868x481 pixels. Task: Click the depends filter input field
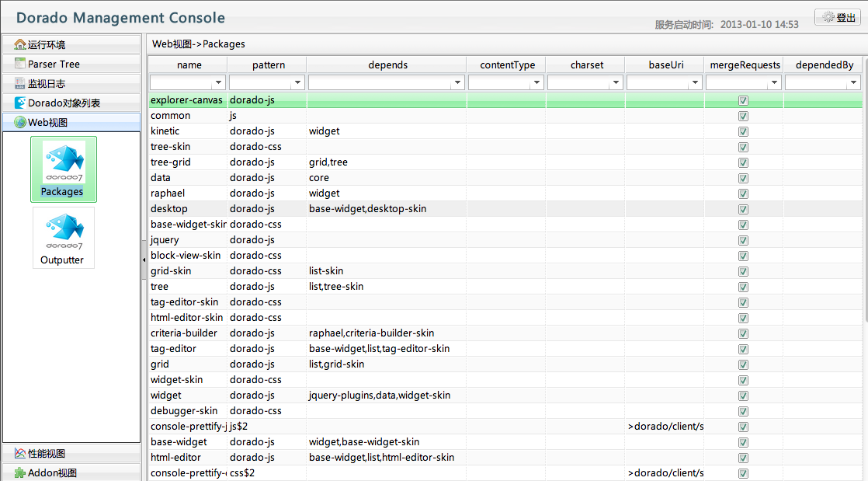click(379, 82)
